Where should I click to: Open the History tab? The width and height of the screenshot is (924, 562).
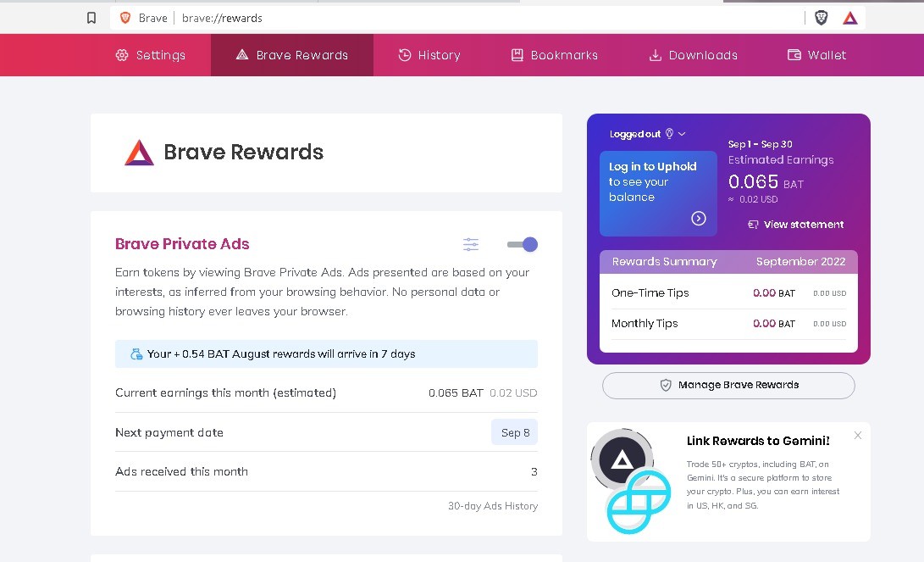pyautogui.click(x=429, y=55)
